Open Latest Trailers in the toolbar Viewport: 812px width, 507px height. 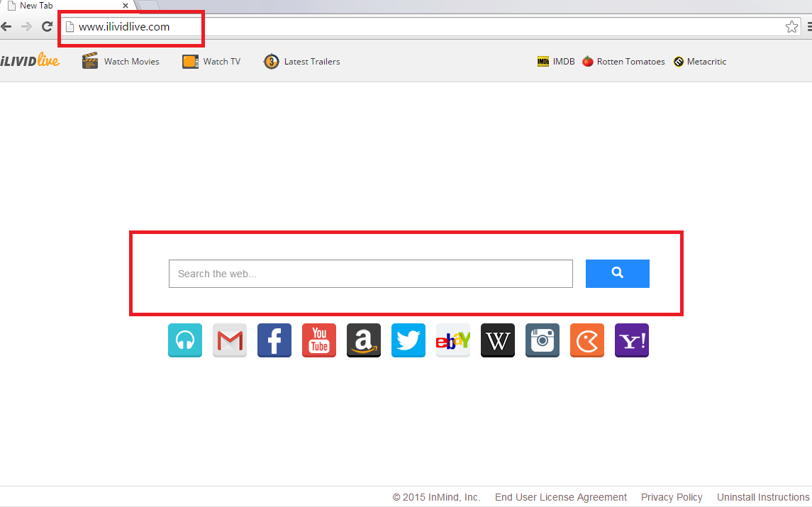point(302,62)
